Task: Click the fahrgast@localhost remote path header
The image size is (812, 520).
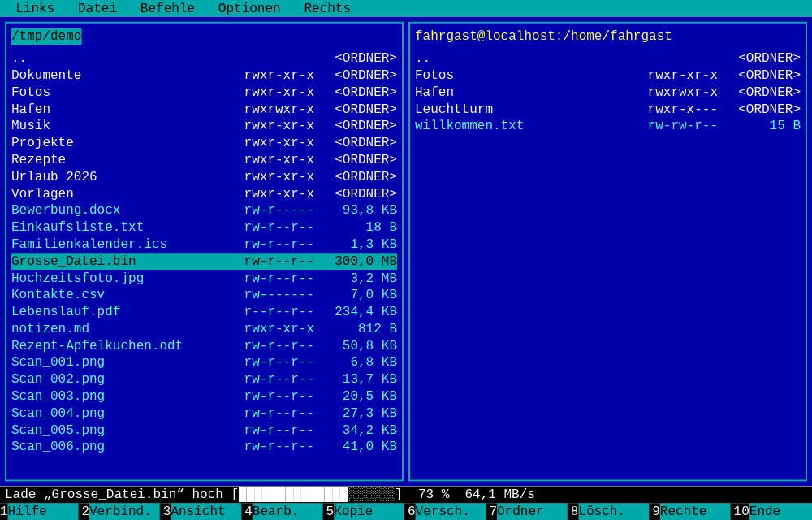Action: [x=543, y=37]
